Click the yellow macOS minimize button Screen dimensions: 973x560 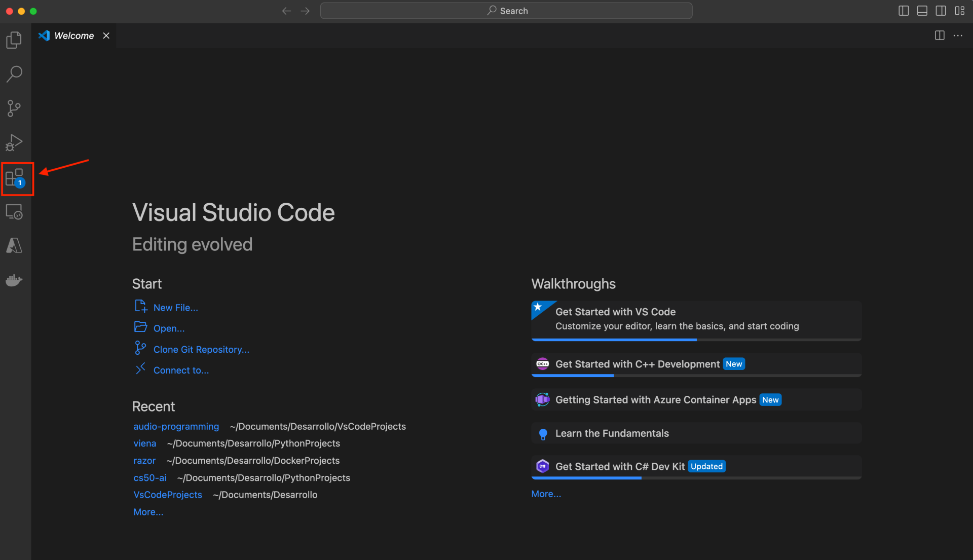coord(21,11)
